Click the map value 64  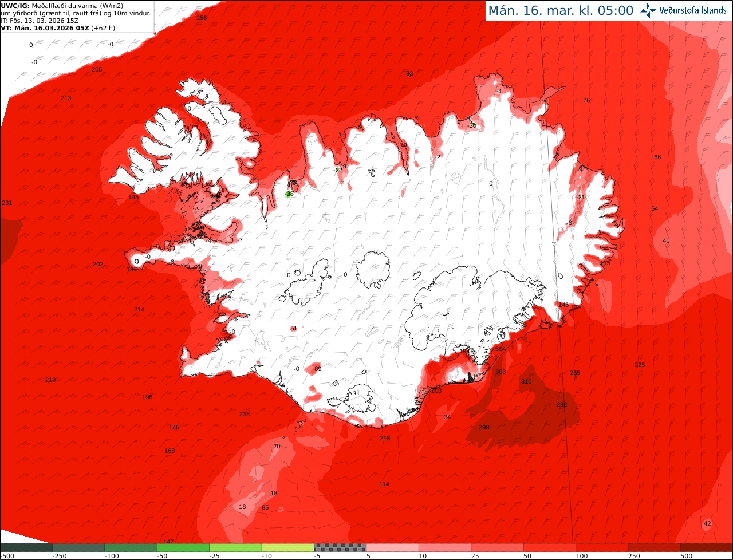point(655,208)
